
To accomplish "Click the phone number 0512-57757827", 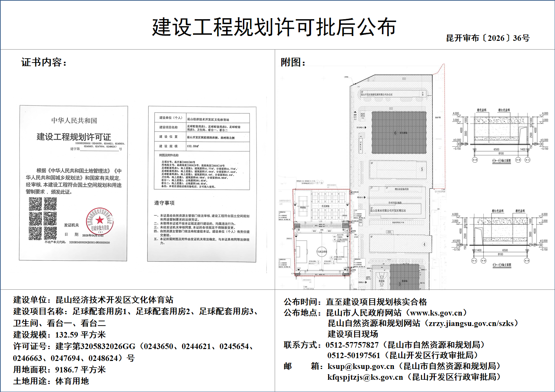I will coord(352,345).
